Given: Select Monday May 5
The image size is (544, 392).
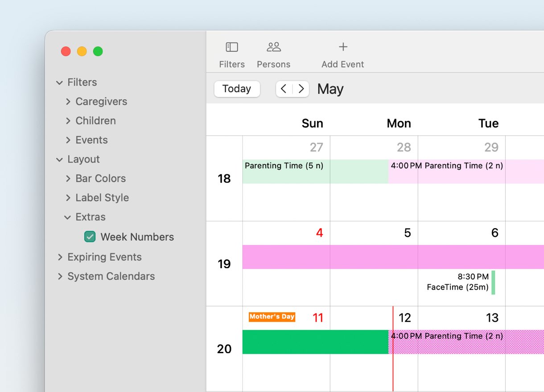Looking at the screenshot, I should pyautogui.click(x=407, y=233).
